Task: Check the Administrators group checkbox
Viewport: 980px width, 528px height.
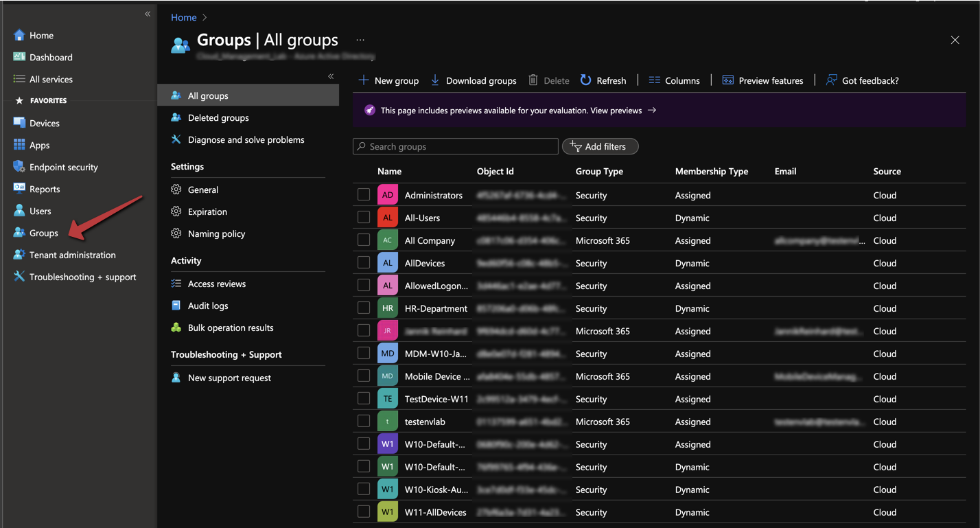Action: click(363, 194)
